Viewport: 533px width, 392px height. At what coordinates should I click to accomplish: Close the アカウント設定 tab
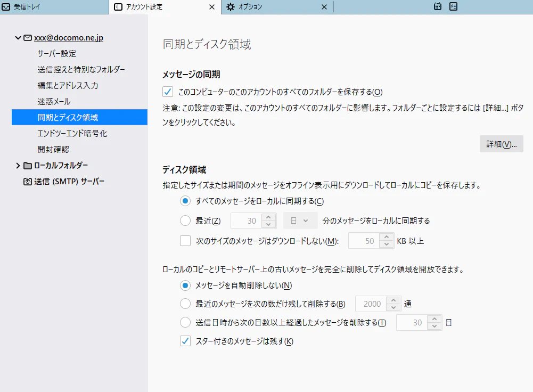pyautogui.click(x=212, y=7)
